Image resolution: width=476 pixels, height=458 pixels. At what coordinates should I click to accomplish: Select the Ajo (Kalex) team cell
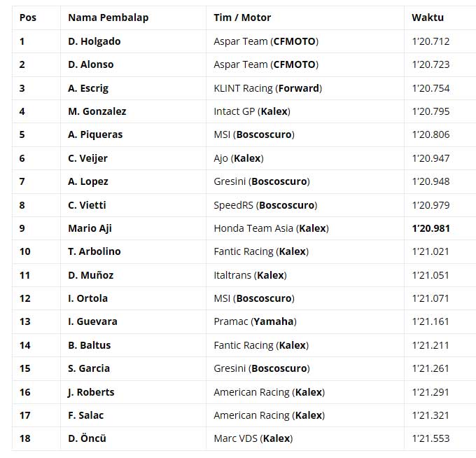[x=239, y=158]
